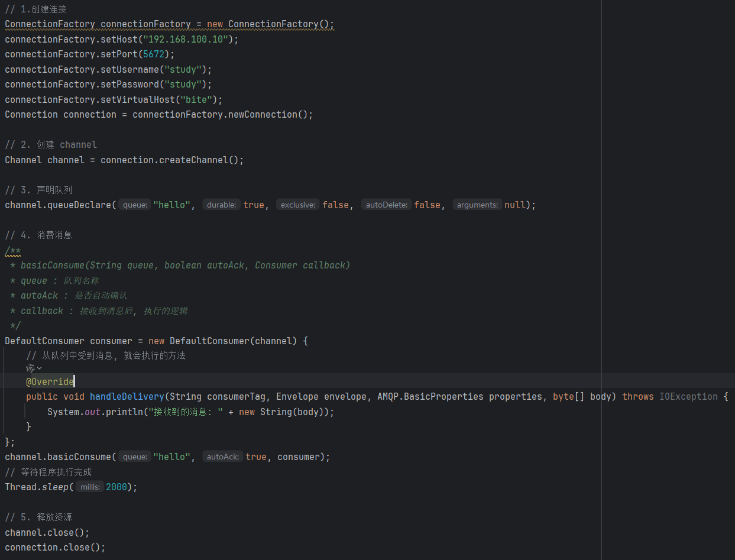Click the 'arguments:' parameter hint
735x560 pixels.
[x=477, y=205]
